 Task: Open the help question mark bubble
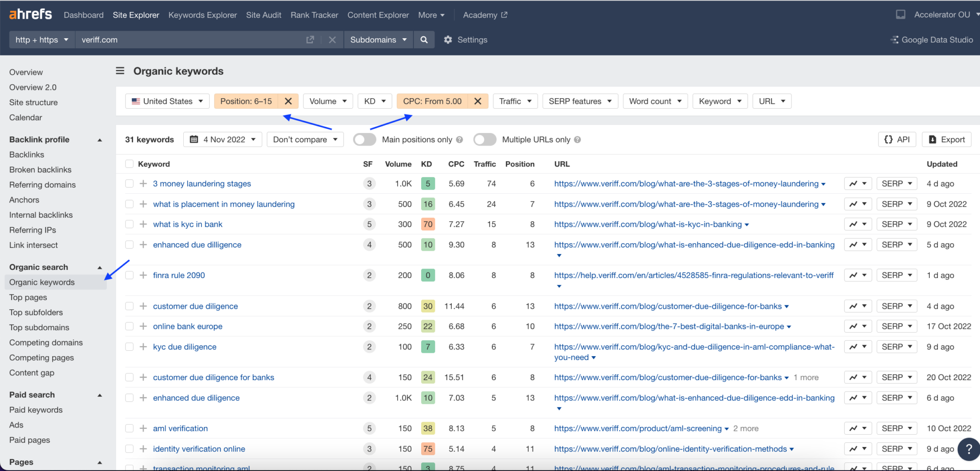click(x=969, y=449)
